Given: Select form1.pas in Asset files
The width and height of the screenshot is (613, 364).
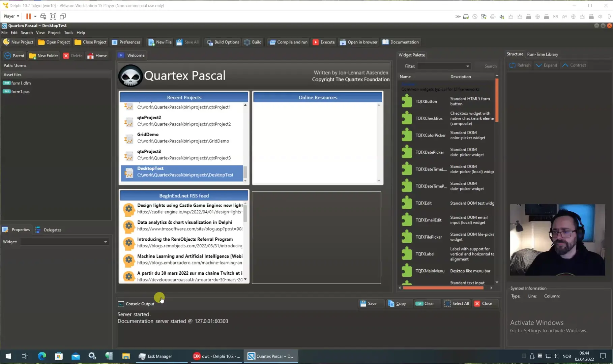Looking at the screenshot, I should click(x=20, y=92).
